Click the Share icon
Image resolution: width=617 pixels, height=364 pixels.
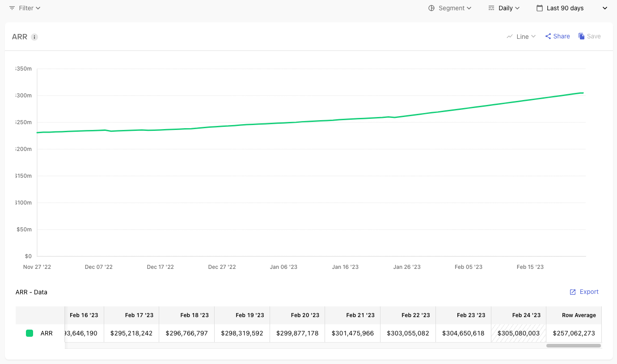click(548, 36)
